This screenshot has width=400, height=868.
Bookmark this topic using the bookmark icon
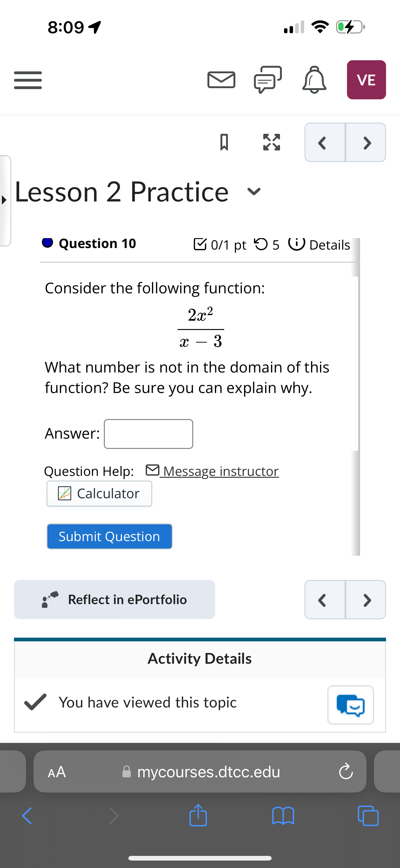pyautogui.click(x=224, y=142)
